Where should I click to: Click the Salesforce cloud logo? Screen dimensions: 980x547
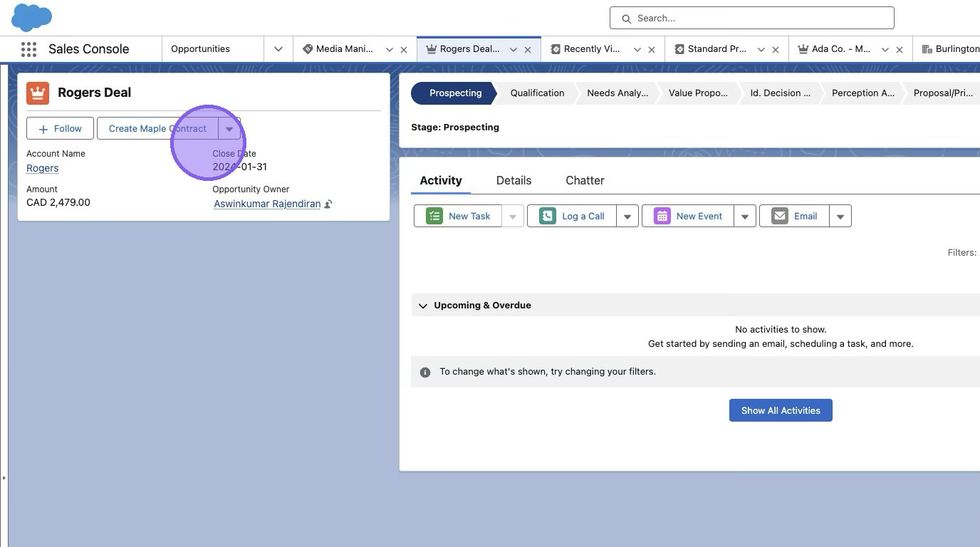click(x=32, y=17)
